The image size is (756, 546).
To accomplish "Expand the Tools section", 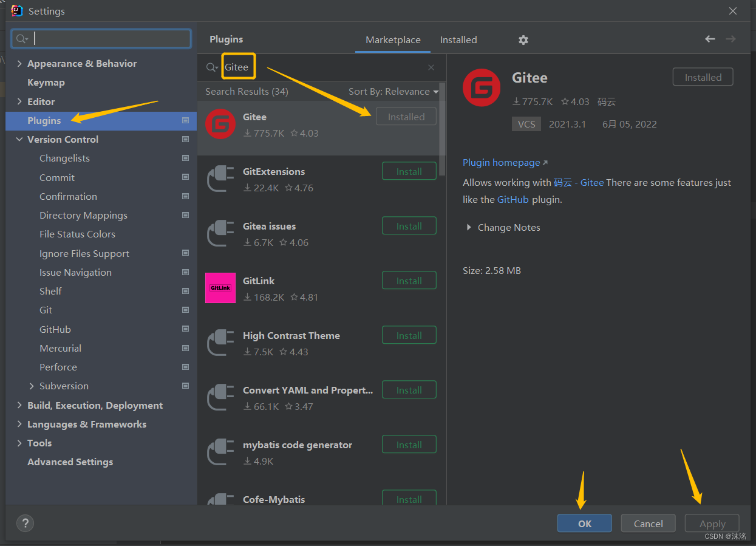I will (19, 443).
